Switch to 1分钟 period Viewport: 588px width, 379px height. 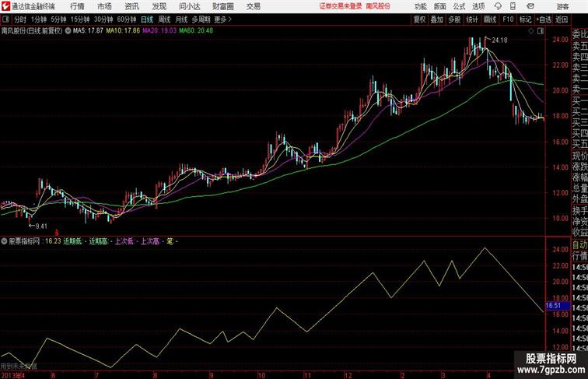[39, 19]
